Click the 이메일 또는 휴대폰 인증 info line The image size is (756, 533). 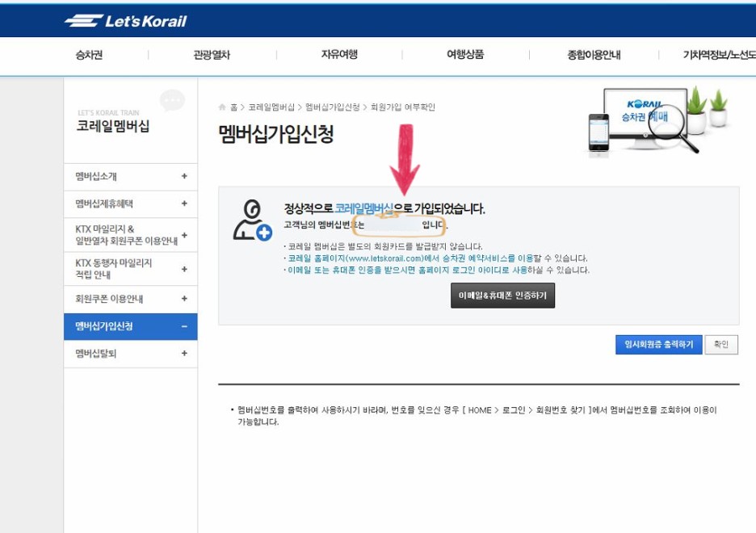pyautogui.click(x=436, y=270)
